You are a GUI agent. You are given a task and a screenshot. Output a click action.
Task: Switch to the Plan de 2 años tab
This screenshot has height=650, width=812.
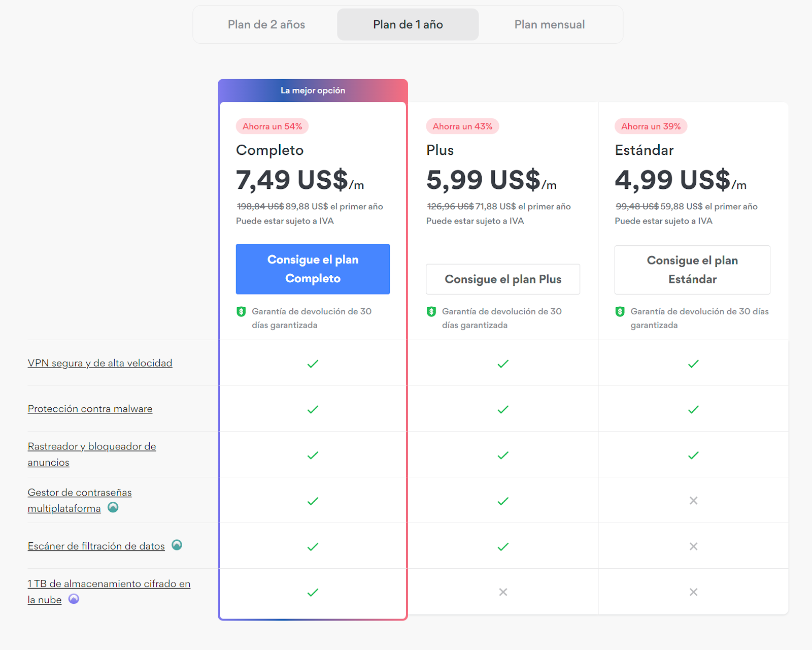pyautogui.click(x=266, y=24)
